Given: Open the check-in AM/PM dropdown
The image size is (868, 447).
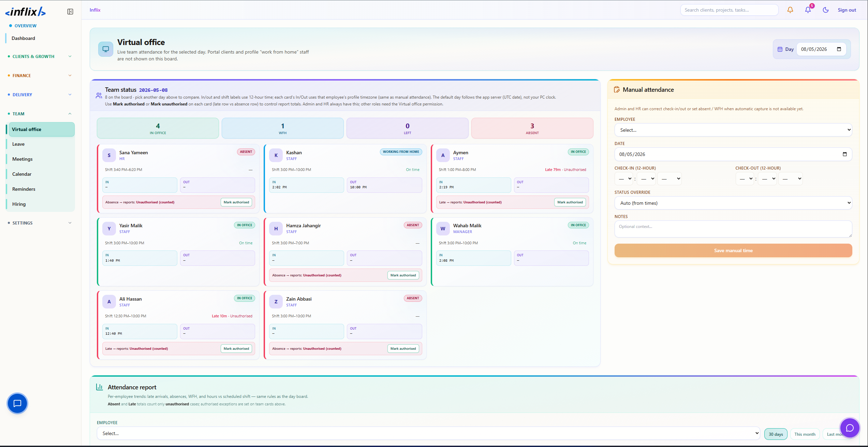Looking at the screenshot, I should [669, 178].
